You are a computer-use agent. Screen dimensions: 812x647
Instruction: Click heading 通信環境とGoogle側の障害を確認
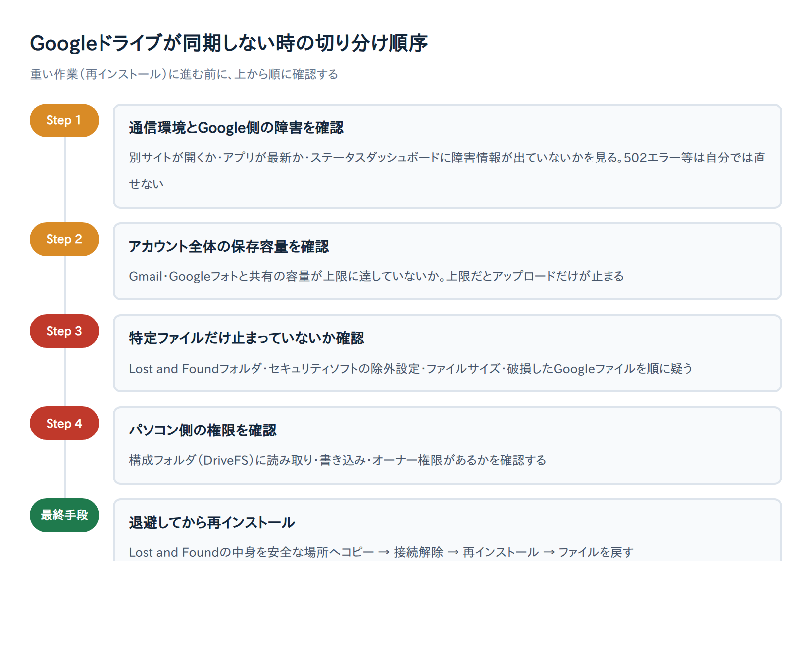(x=236, y=128)
